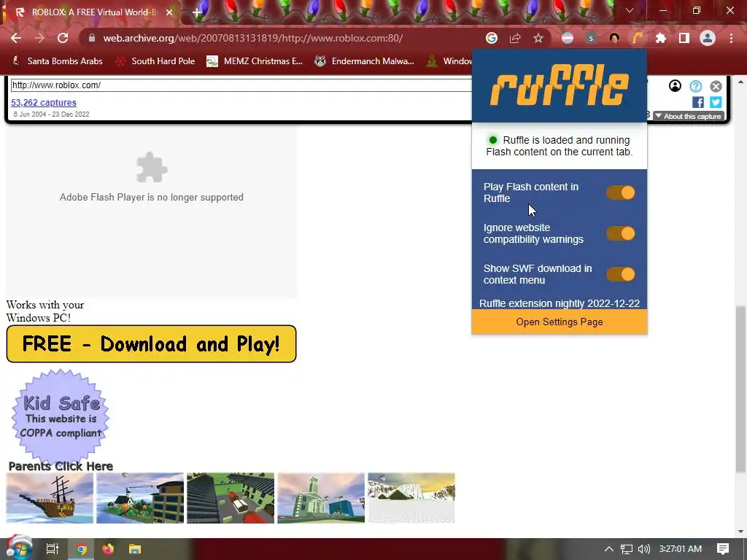747x560 pixels.
Task: Open the Chrome profile avatar
Action: point(708,38)
